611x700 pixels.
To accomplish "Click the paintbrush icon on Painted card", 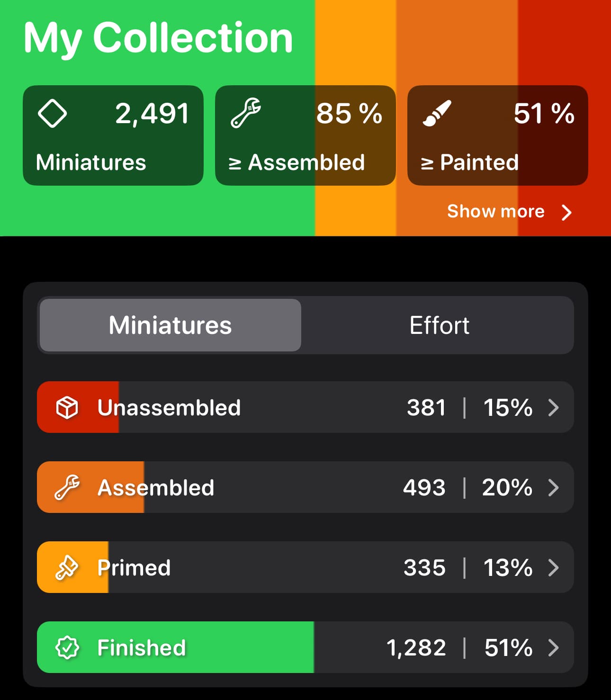I will pyautogui.click(x=437, y=114).
